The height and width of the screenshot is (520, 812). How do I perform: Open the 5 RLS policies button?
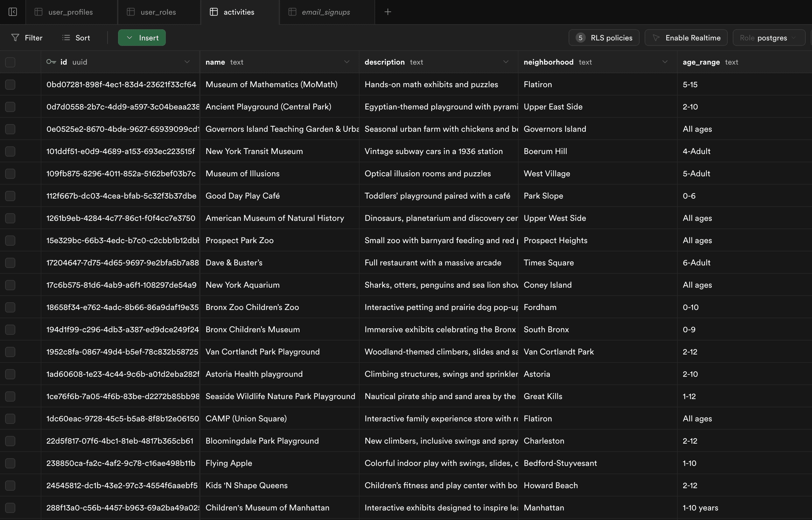tap(604, 38)
